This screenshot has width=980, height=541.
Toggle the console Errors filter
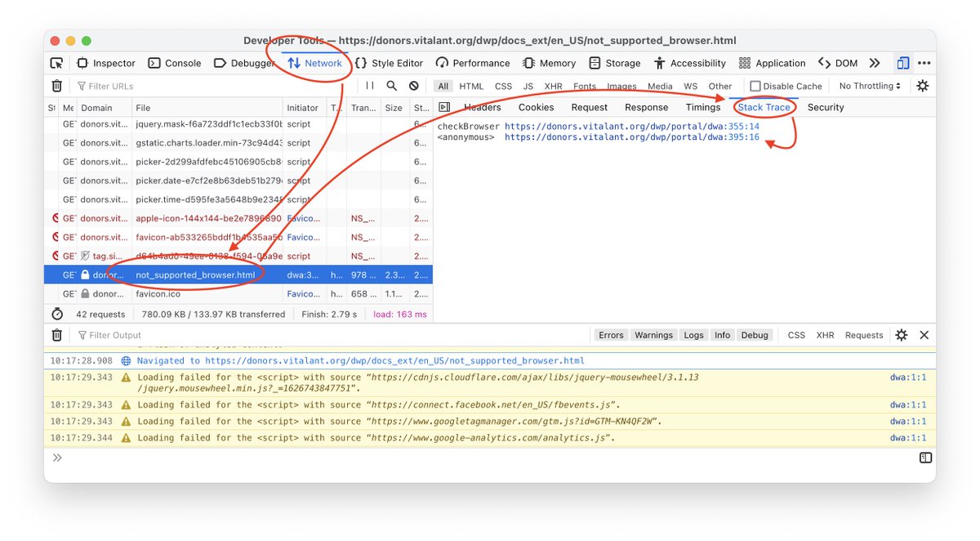(x=611, y=335)
